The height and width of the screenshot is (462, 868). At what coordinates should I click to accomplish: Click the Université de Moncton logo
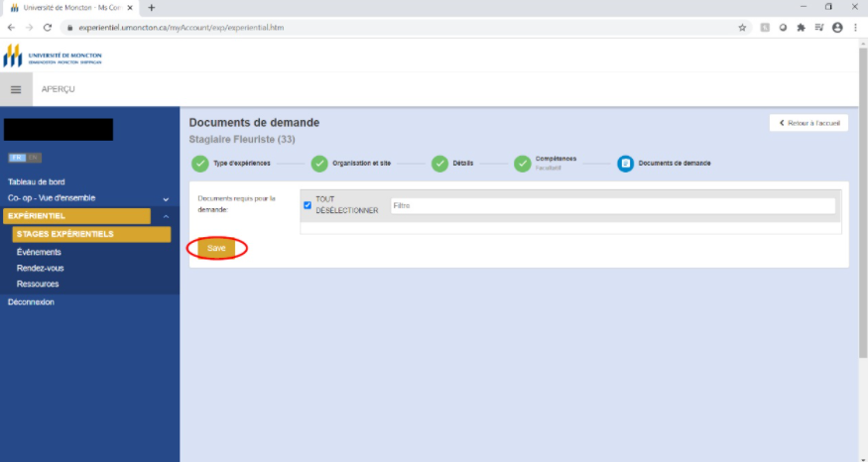click(x=53, y=56)
